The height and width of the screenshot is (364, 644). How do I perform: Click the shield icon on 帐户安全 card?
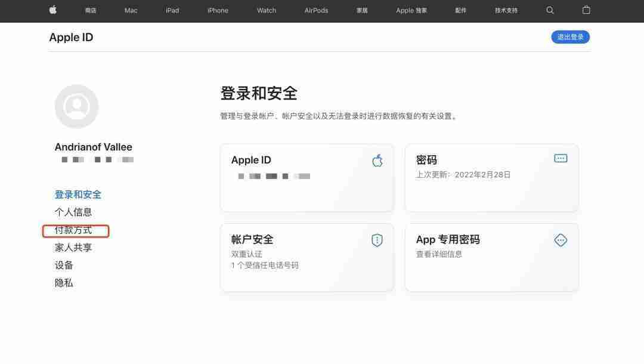point(376,239)
